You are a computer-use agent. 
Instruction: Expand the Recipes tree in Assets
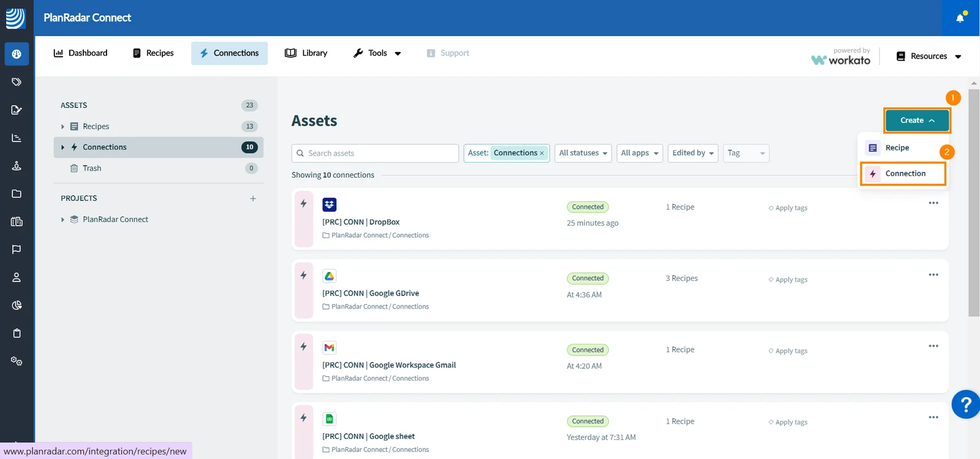point(62,127)
